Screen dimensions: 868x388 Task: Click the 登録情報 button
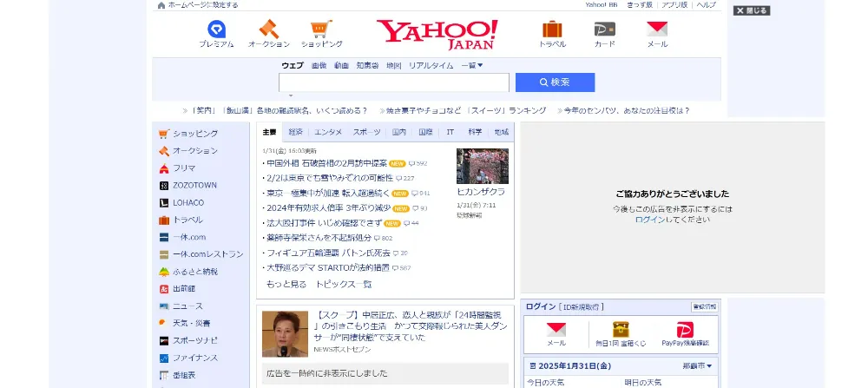(x=704, y=306)
